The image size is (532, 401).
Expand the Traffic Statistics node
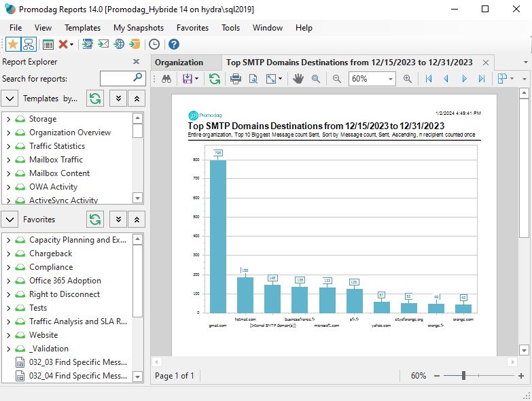(8, 146)
